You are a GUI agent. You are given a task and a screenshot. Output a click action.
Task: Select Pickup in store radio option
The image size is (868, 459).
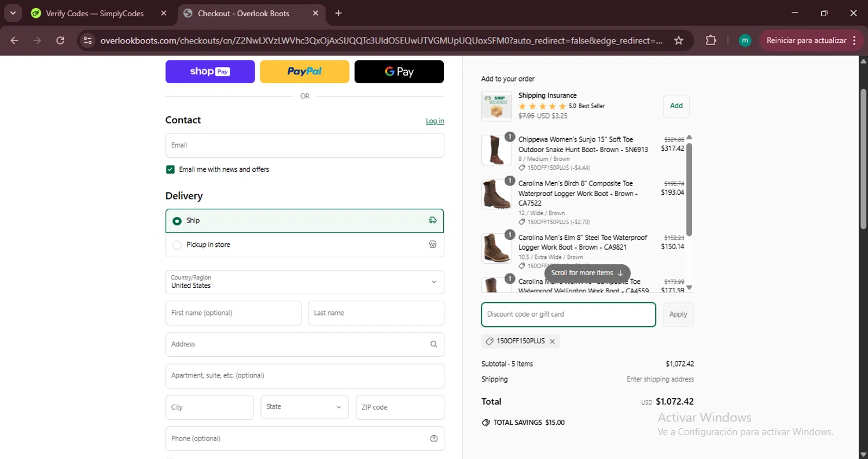tap(177, 245)
